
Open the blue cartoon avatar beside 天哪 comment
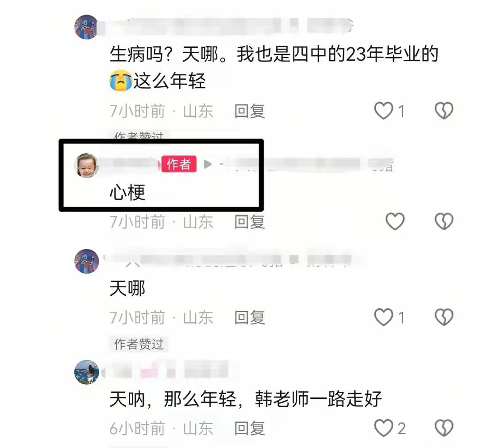click(x=87, y=261)
